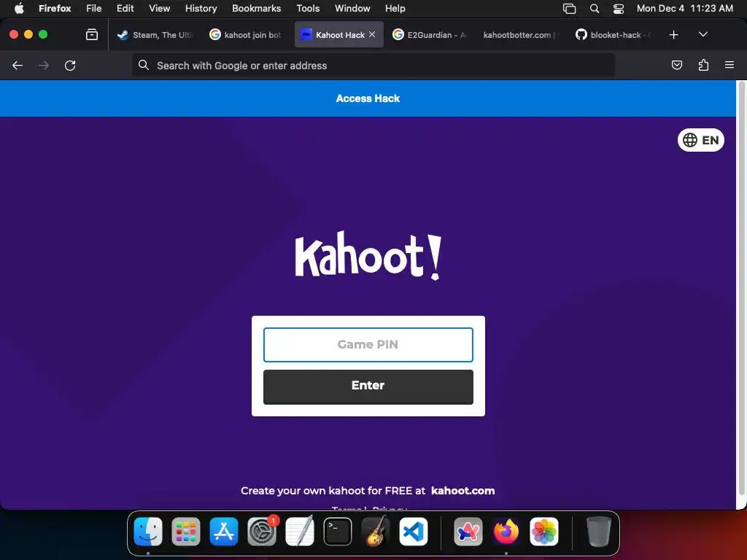
Task: Open TextEdit from the Dock
Action: (300, 532)
